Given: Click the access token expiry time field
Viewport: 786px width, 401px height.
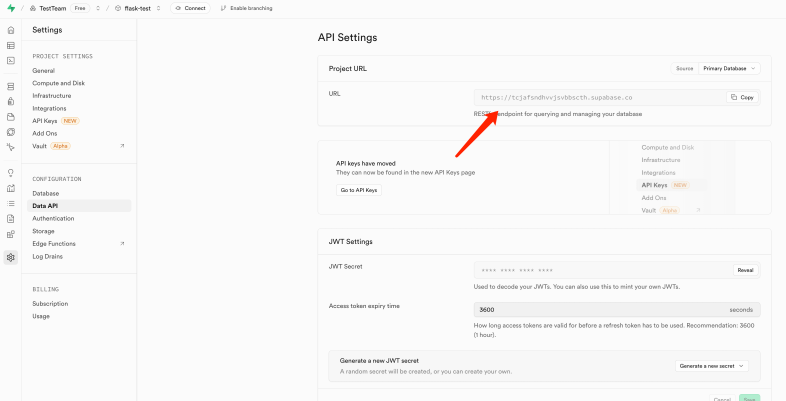Looking at the screenshot, I should coord(600,310).
